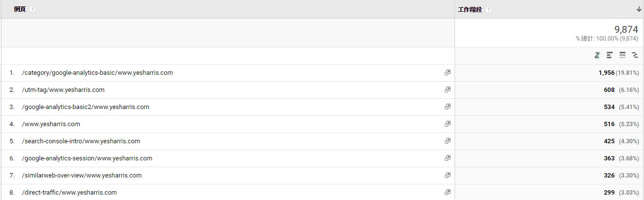Image resolution: width=644 pixels, height=200 pixels.
Task: Switch to the performance bar view icon
Action: 609,55
